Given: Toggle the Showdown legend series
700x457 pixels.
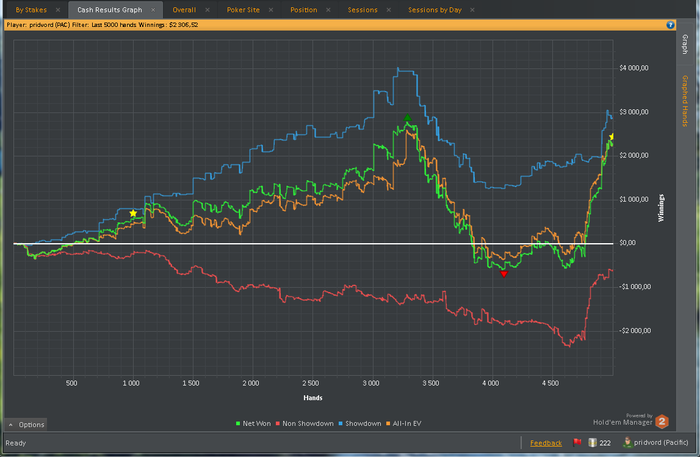Looking at the screenshot, I should [x=360, y=424].
